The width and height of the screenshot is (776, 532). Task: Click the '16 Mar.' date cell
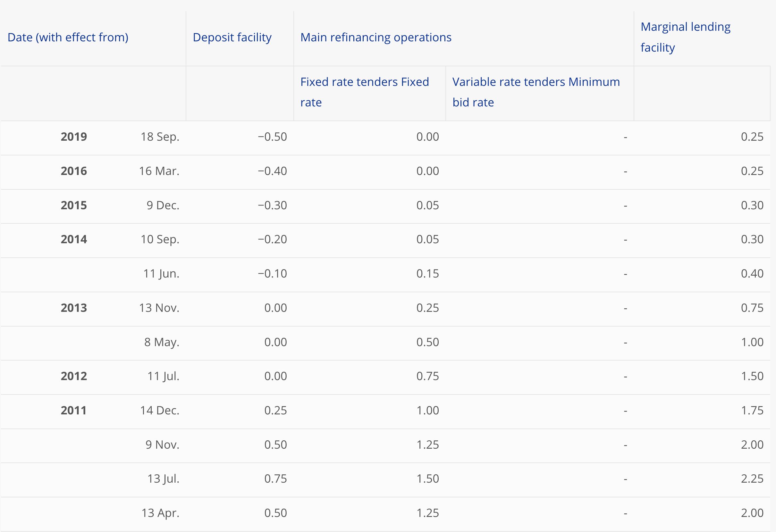(x=159, y=171)
